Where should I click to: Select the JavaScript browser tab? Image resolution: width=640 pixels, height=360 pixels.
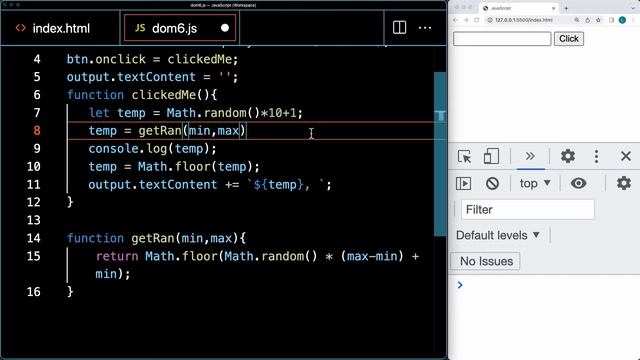coord(518,8)
